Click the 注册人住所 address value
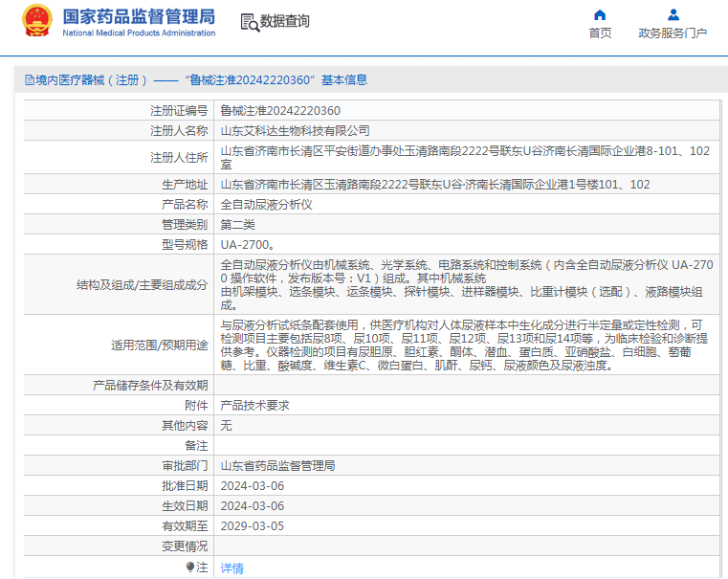728x579 pixels. (465, 157)
